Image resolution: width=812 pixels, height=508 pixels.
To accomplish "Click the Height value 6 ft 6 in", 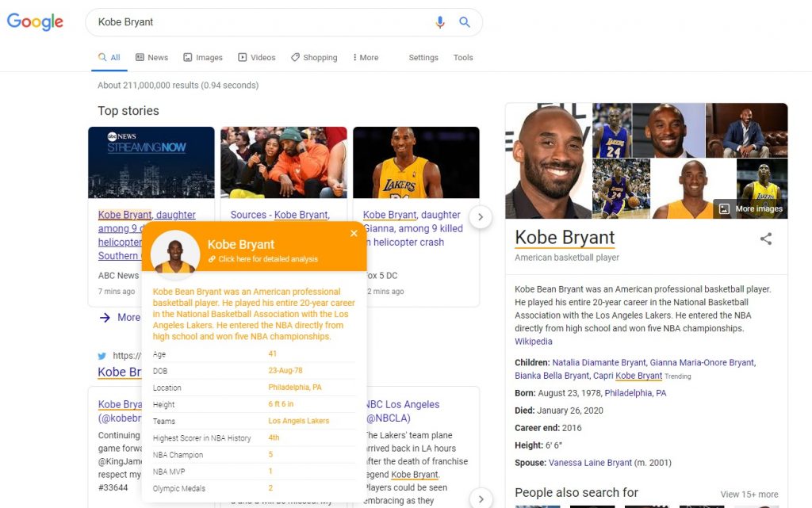I will coord(281,404).
